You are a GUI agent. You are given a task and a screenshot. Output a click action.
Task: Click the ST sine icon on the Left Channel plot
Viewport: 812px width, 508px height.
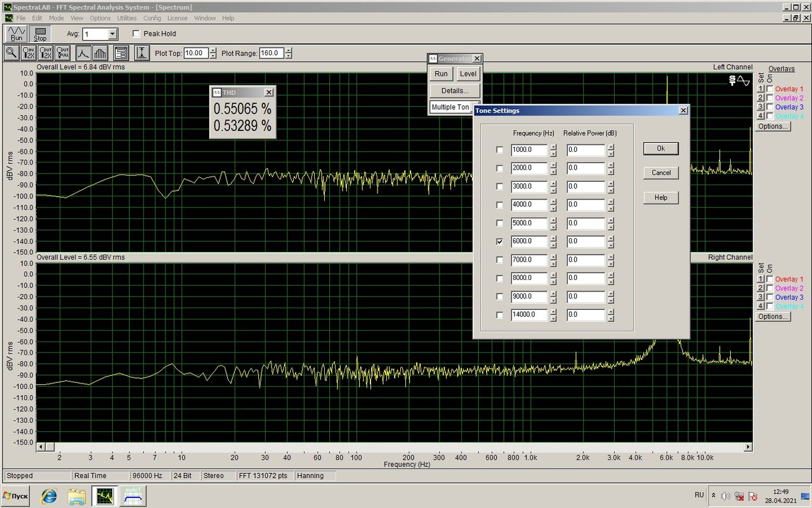(x=740, y=81)
